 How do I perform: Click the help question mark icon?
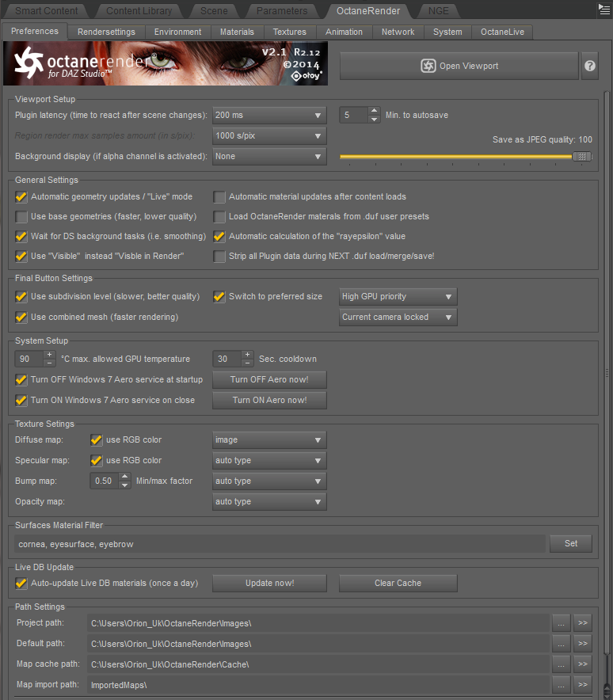click(590, 66)
